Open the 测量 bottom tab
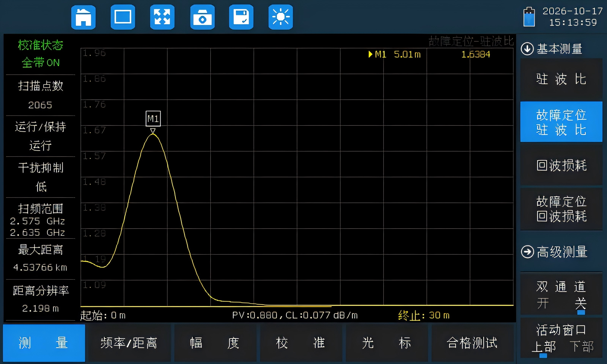The image size is (607, 364). coord(44,343)
